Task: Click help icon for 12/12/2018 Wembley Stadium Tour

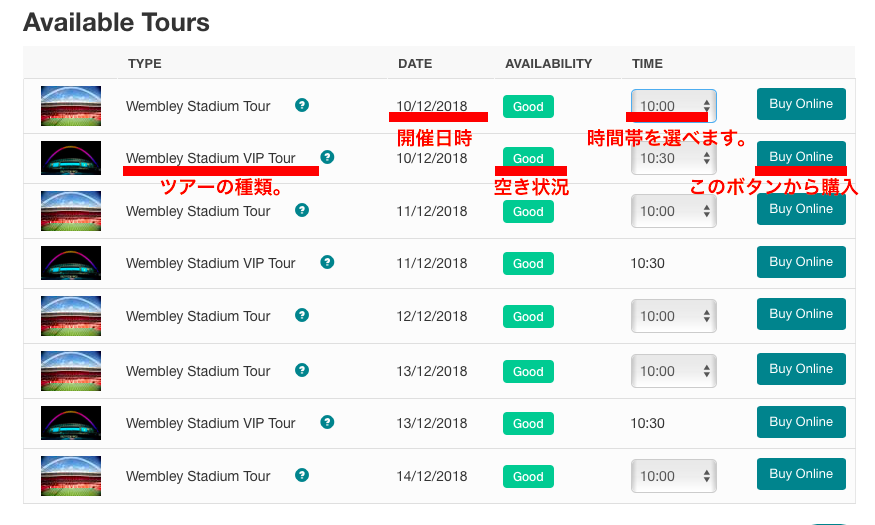Action: 302,315
